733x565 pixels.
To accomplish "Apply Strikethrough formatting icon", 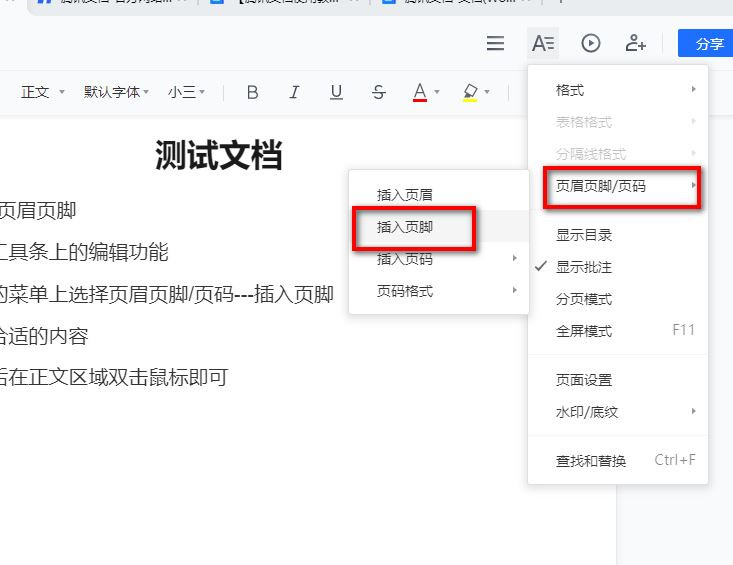I will pos(378,92).
